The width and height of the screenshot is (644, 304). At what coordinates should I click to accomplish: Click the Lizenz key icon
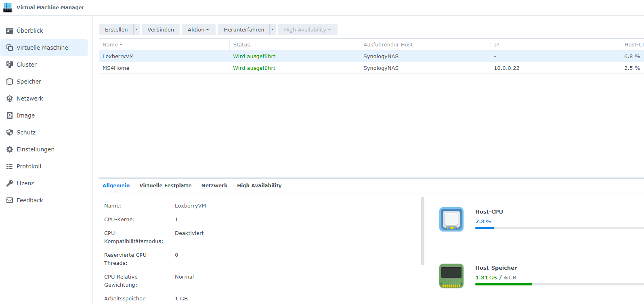(10, 183)
